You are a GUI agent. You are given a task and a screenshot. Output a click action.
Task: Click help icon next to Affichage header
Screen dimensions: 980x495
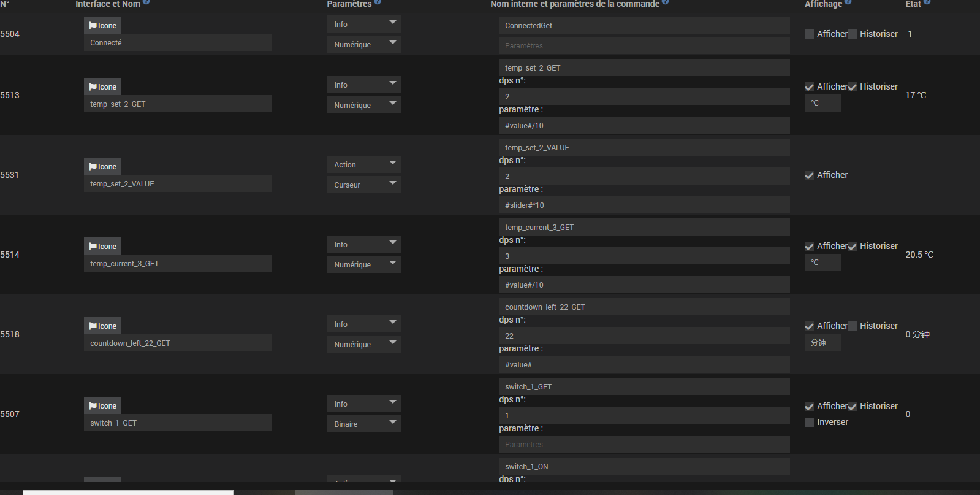(x=848, y=2)
